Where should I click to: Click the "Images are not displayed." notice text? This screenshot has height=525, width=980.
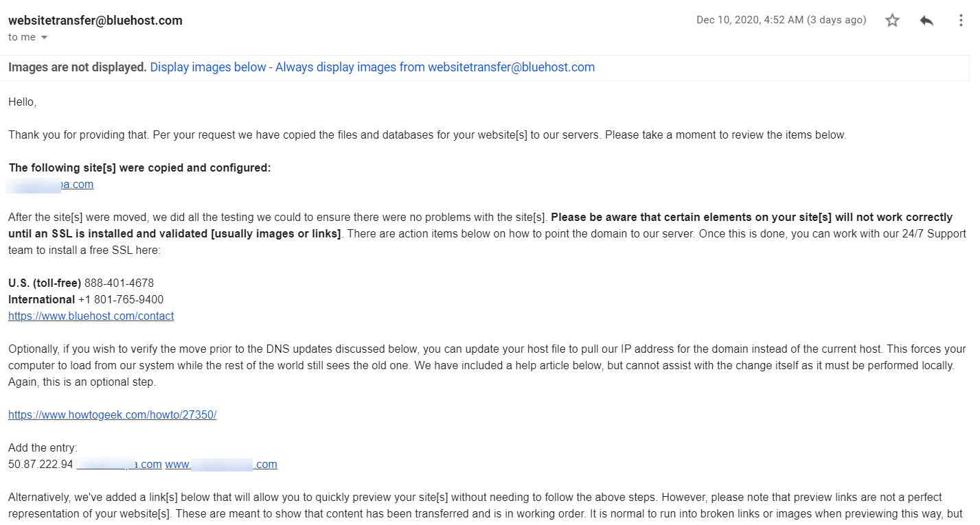78,67
